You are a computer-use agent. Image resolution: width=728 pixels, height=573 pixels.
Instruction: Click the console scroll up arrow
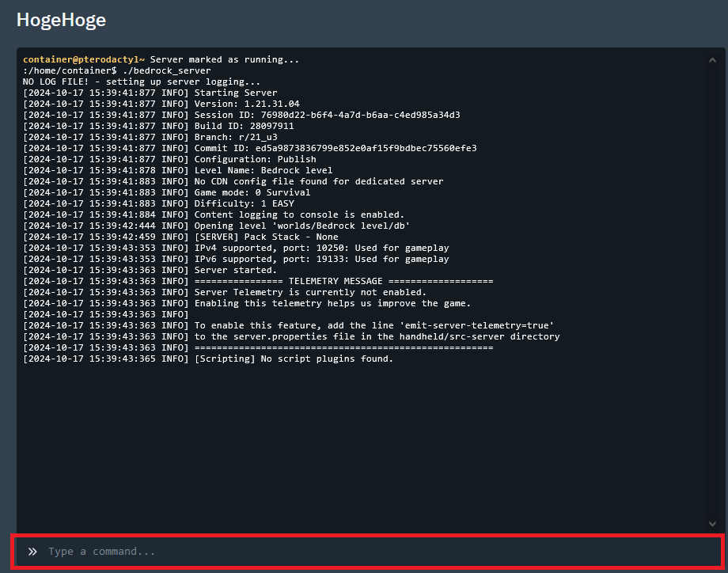(712, 60)
